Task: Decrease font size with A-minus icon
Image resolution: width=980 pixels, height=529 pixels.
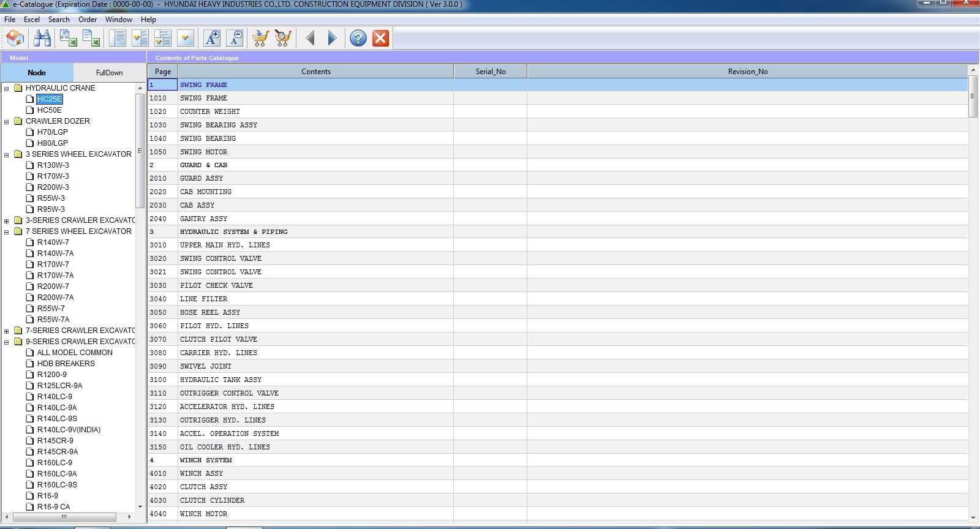Action: [x=235, y=39]
